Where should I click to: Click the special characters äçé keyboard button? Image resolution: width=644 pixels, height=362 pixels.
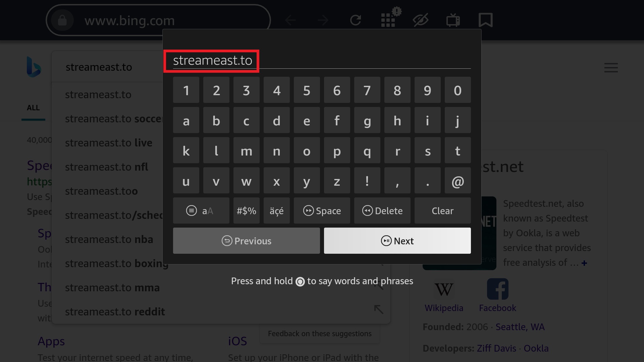[277, 211]
